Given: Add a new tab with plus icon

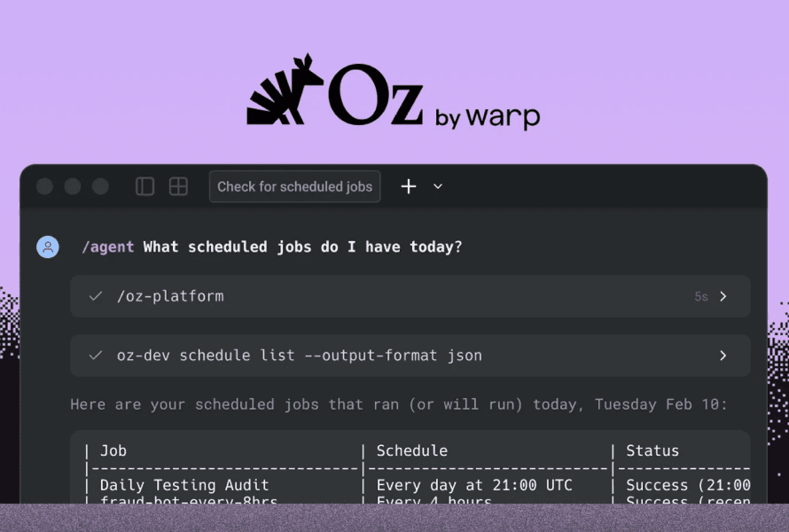Looking at the screenshot, I should 409,187.
